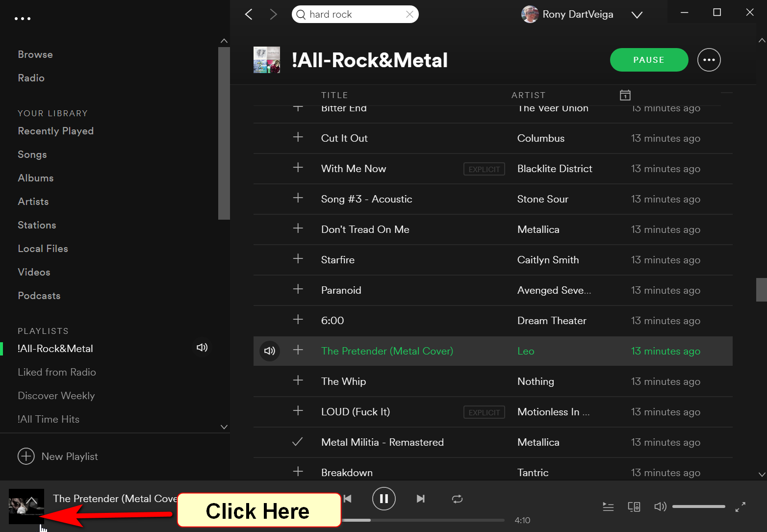Open playlist more-options circle button
The image size is (767, 532).
pos(709,60)
